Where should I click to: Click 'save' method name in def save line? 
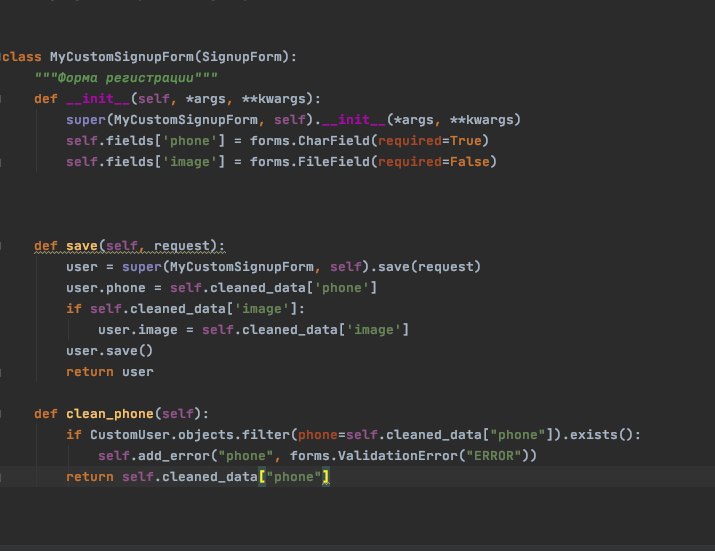[82, 246]
